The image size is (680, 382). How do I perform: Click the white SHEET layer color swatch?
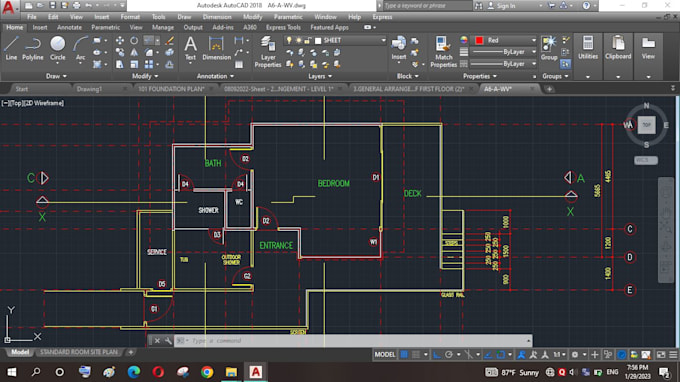point(318,41)
